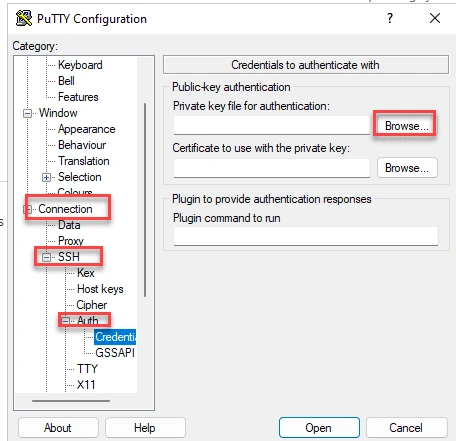Select the Window category
The width and height of the screenshot is (456, 441).
point(58,113)
